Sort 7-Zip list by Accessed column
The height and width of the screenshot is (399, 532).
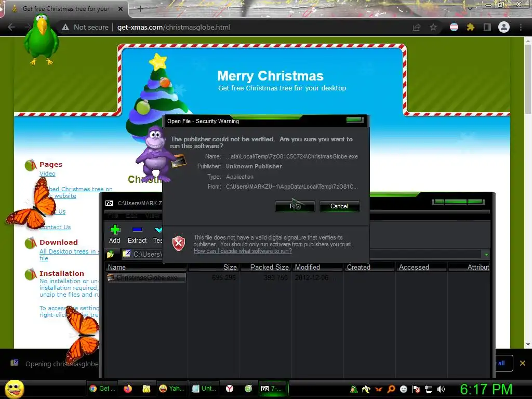[x=421, y=268]
